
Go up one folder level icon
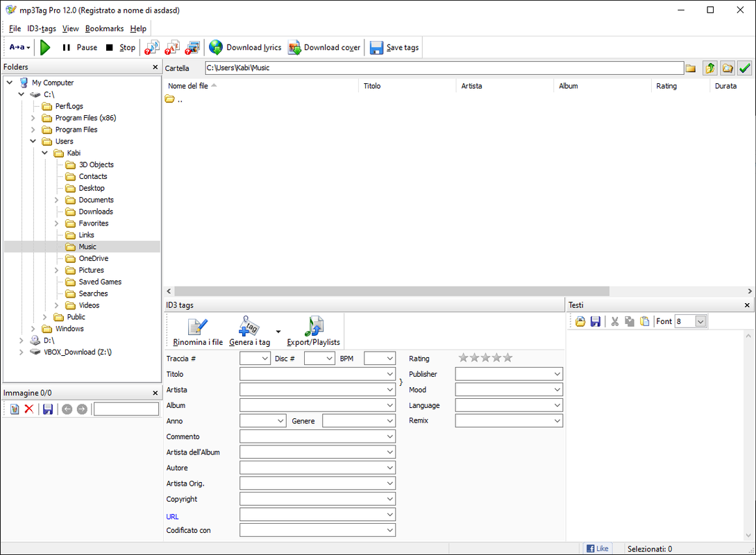point(709,68)
